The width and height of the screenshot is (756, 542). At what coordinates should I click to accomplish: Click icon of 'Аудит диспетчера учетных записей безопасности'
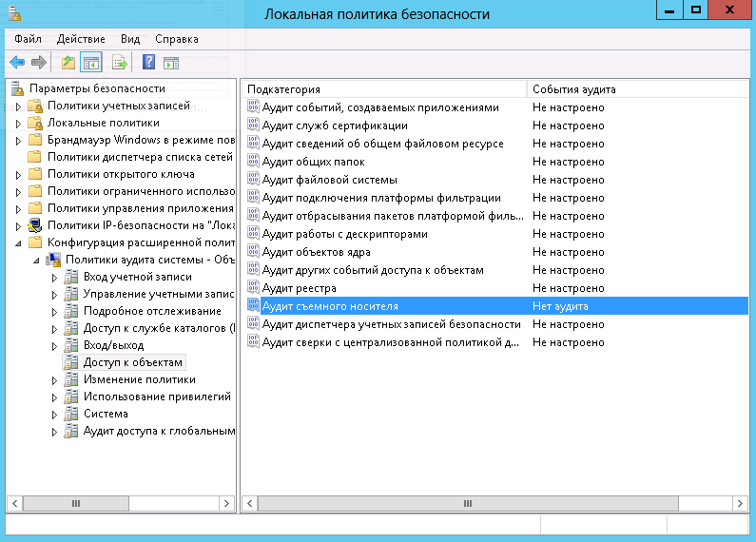click(253, 323)
